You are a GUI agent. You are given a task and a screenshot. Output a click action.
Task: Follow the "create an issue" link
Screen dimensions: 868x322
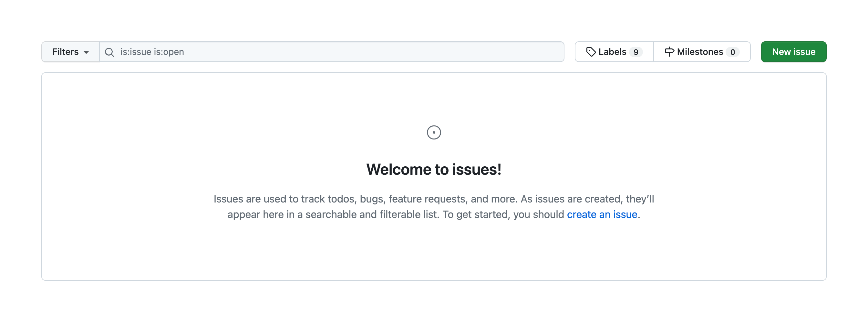tap(602, 214)
